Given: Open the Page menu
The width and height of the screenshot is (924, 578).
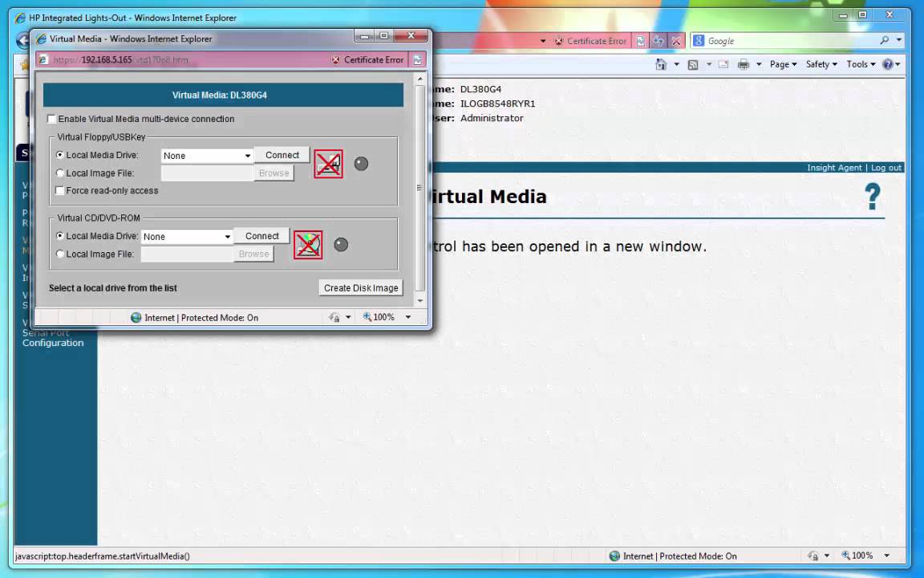Looking at the screenshot, I should [x=783, y=64].
